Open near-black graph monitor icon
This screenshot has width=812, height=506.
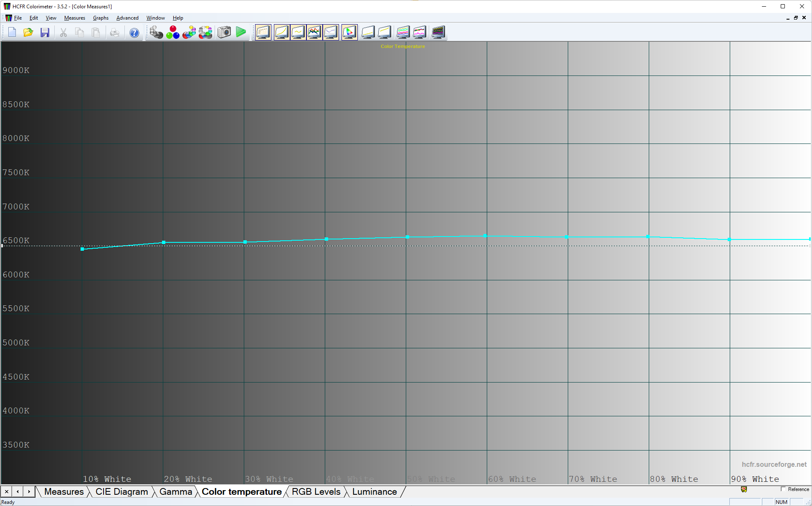(x=368, y=32)
